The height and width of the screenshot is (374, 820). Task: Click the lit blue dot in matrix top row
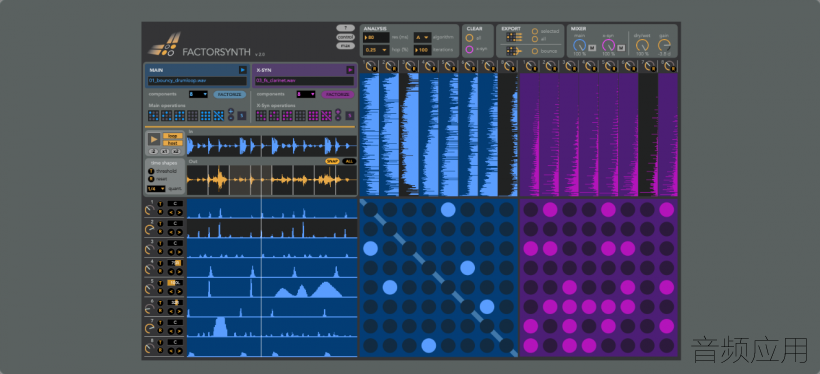coord(448,210)
